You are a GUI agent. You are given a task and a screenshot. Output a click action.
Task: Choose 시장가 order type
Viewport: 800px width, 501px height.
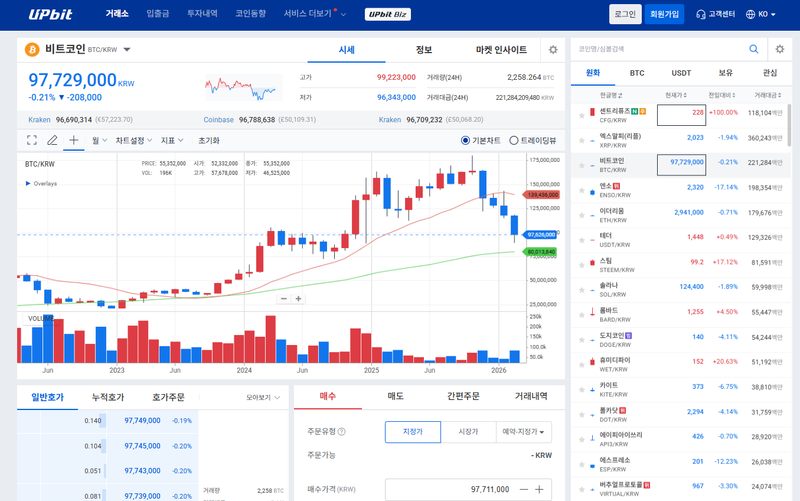(468, 432)
